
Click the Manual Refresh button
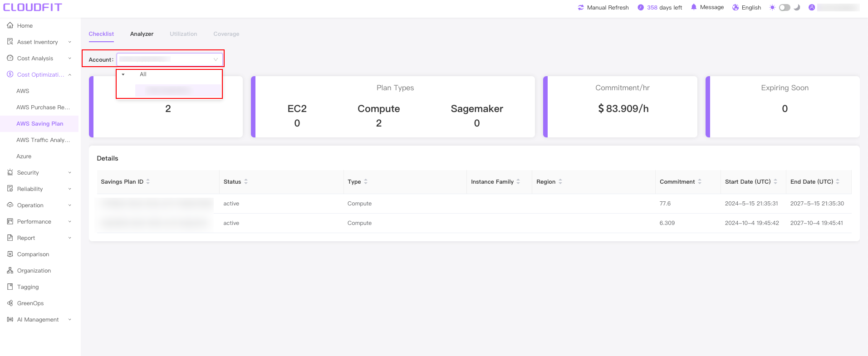pyautogui.click(x=603, y=7)
